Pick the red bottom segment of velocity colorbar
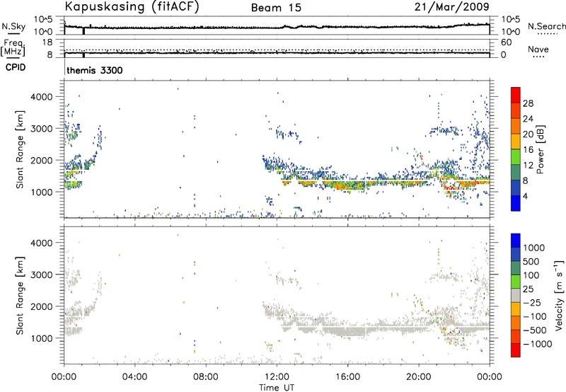The image size is (566, 392). pos(516,350)
